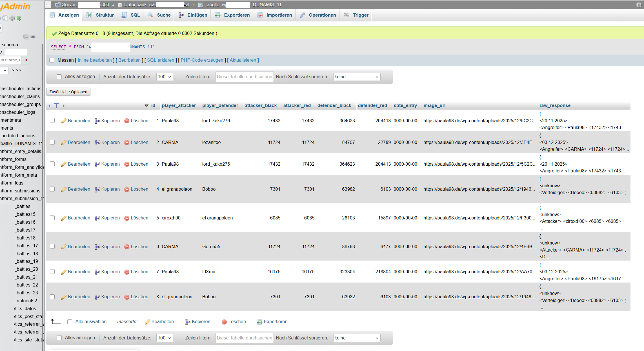This screenshot has height=351, width=644.
Task: Collapse the sidebar using the minus icon
Action: (26, 37)
